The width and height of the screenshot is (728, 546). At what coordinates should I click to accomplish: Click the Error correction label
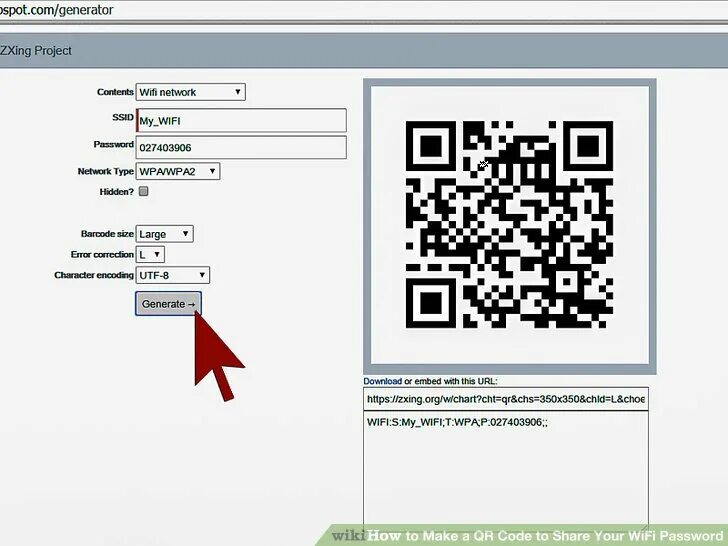(x=102, y=254)
